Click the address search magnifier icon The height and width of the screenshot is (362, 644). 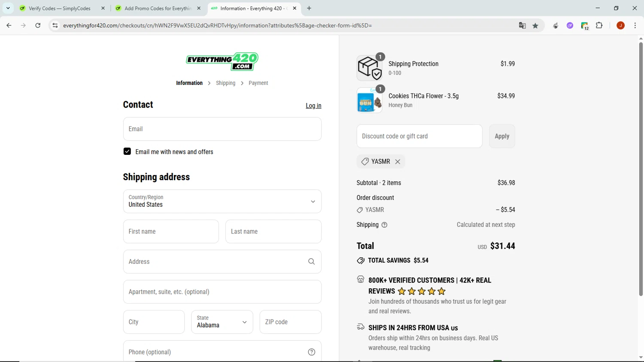[x=311, y=262]
